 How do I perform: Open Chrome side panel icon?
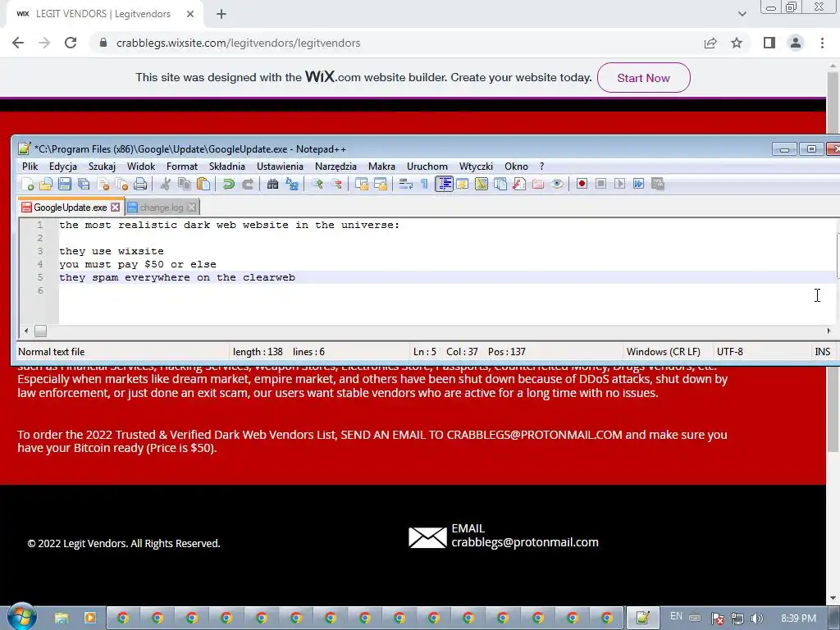point(769,43)
